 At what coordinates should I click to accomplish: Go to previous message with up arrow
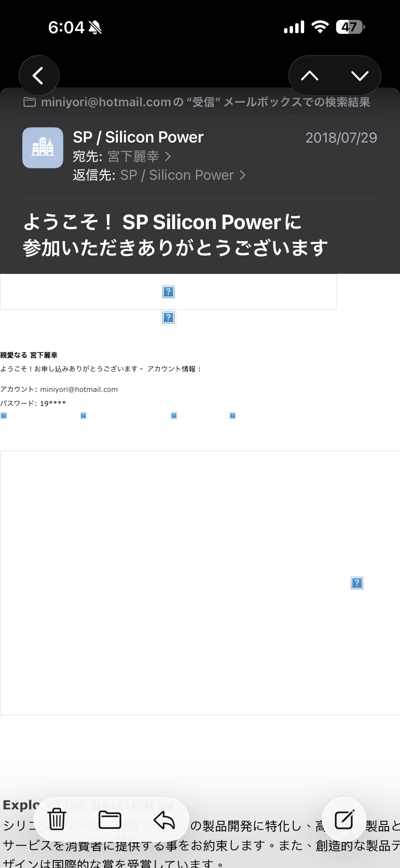[309, 75]
